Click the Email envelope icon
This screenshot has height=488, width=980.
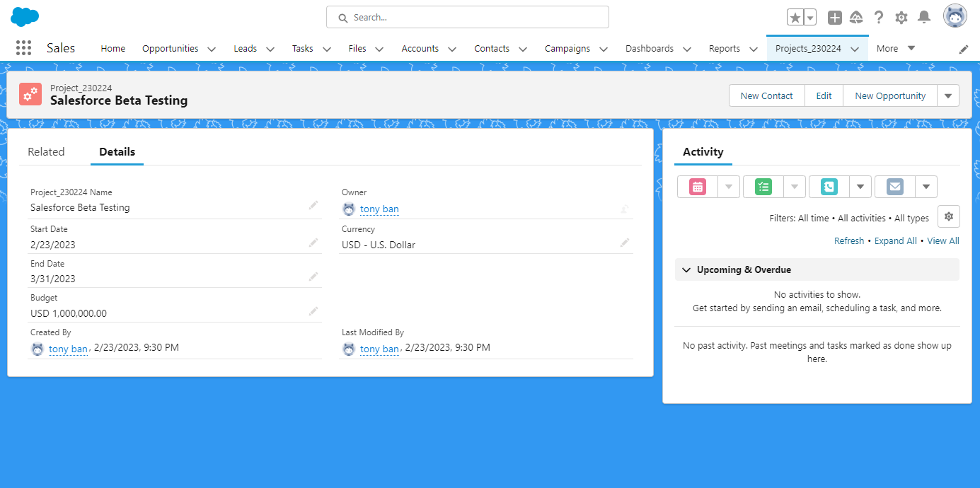pos(895,187)
